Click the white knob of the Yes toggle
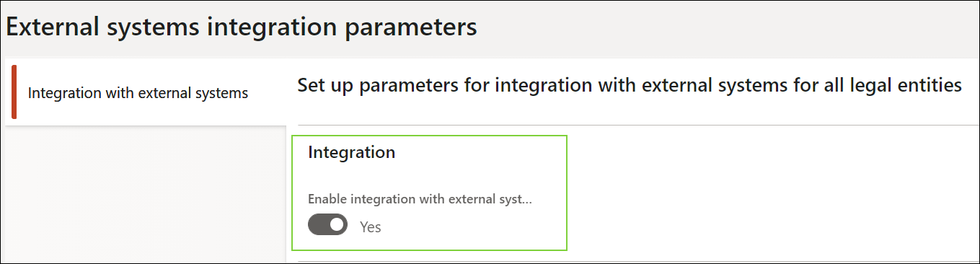This screenshot has width=980, height=264. click(x=337, y=225)
